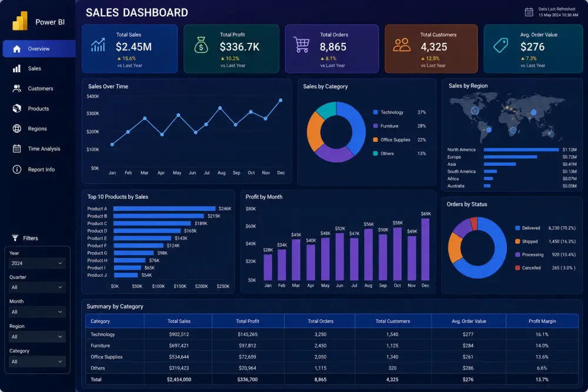Go to Customers page

pos(41,88)
